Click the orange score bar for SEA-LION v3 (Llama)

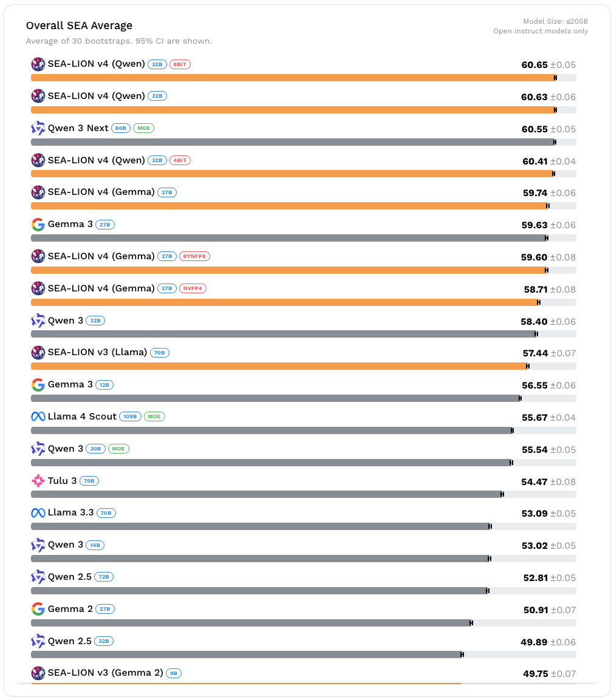pyautogui.click(x=279, y=366)
